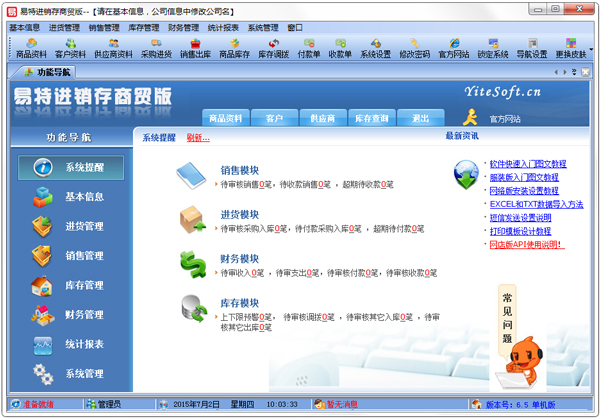Click 更换皮肤 toolbar icon
The height and width of the screenshot is (418, 600).
tap(571, 49)
